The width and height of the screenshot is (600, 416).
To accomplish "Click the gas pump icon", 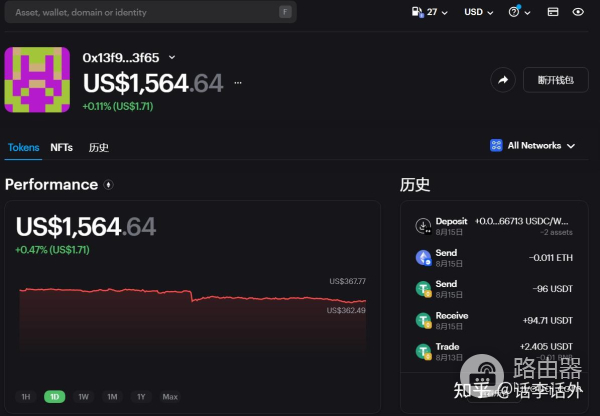I will tap(417, 12).
